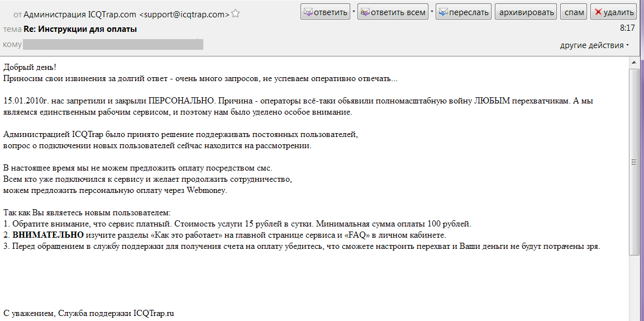644x321 pixels.
Task: Mark the message with the Спам button
Action: coord(574,12)
